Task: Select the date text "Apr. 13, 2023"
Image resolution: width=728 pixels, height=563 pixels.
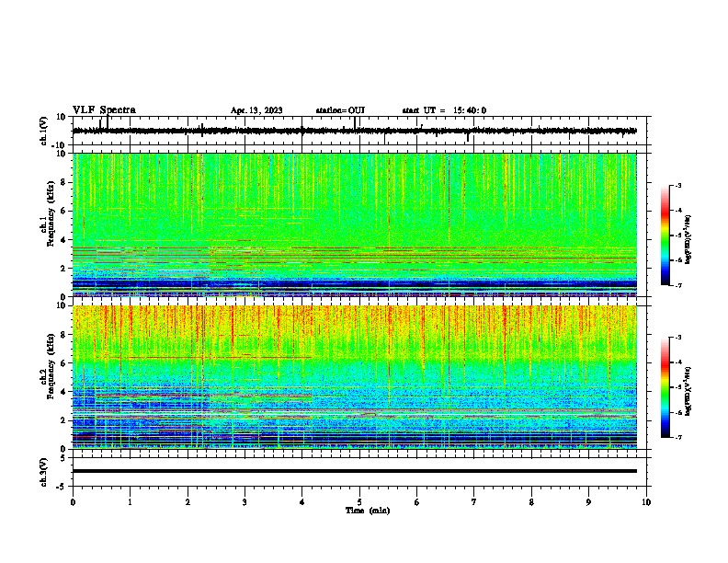Action: click(256, 110)
